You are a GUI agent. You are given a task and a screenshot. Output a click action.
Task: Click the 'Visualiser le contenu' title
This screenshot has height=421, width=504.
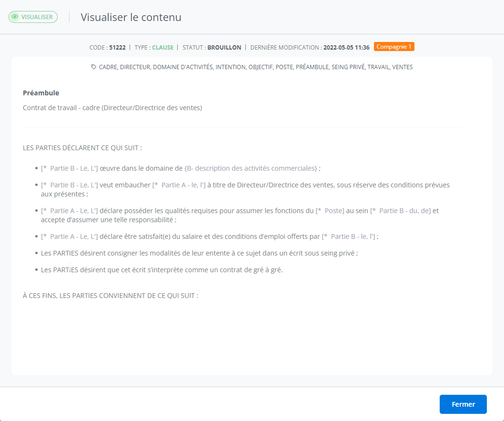pyautogui.click(x=131, y=17)
